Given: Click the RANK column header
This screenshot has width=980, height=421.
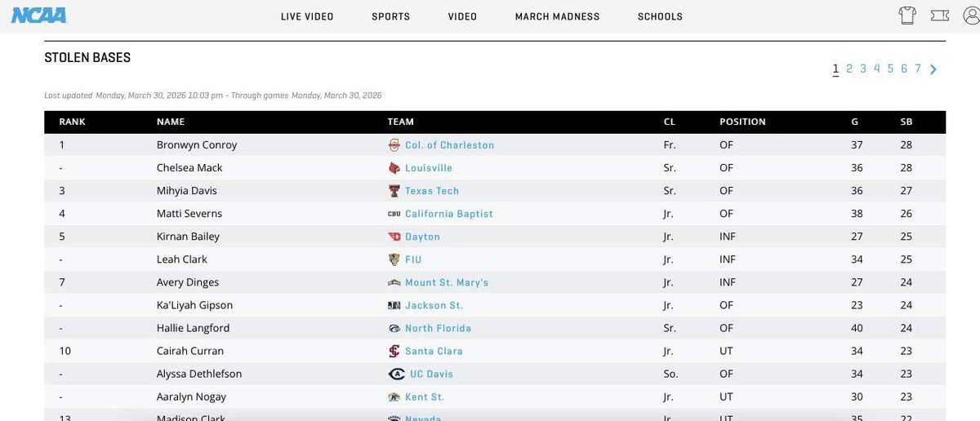Looking at the screenshot, I should (72, 122).
